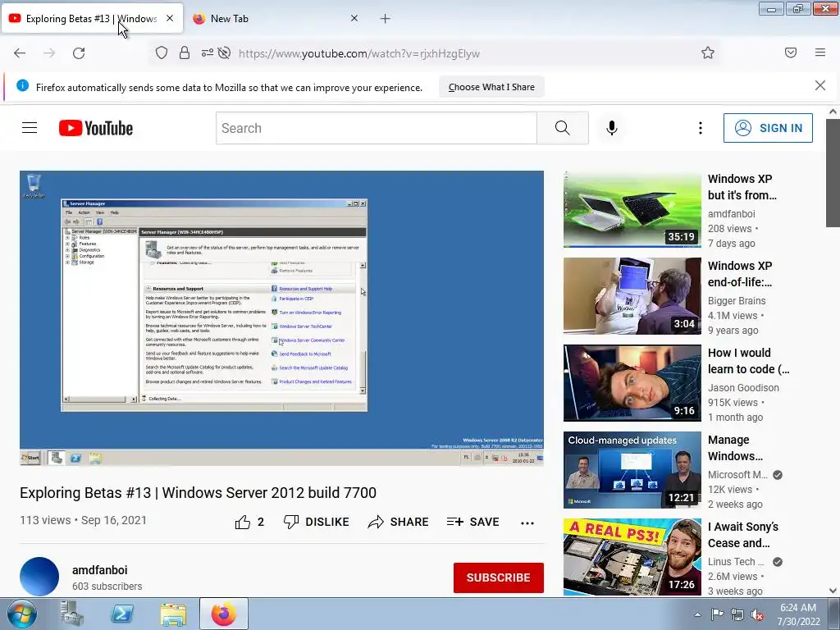Focus the YouTube search field
This screenshot has height=630, width=840.
coord(376,128)
